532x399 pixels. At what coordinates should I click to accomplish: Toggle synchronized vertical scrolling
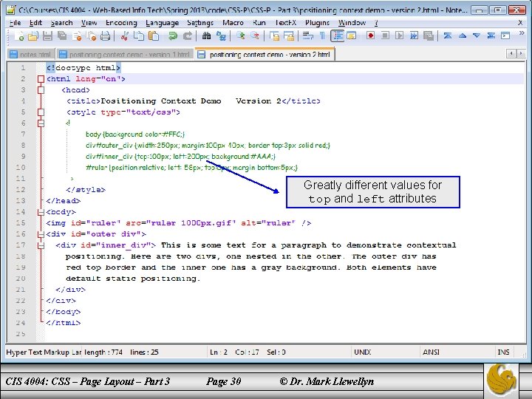pos(274,35)
